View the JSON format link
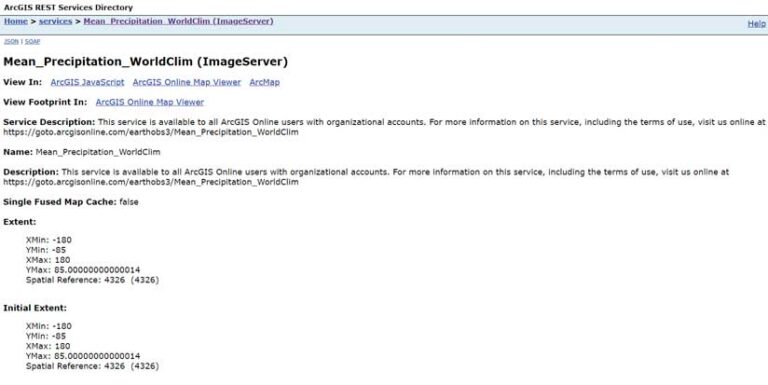 coord(11,42)
